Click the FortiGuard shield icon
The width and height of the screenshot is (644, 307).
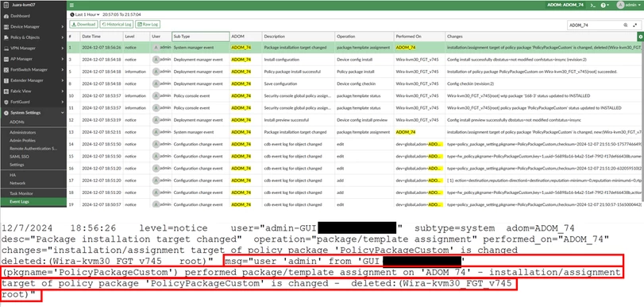pos(6,102)
